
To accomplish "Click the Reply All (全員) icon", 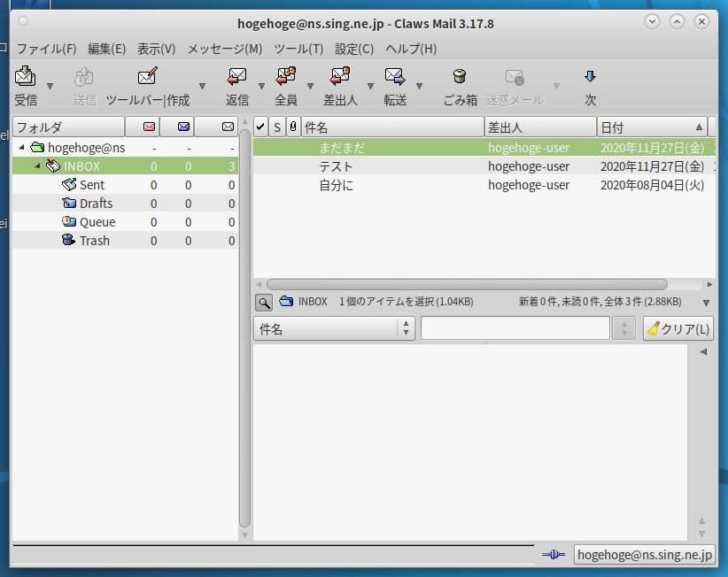I will pos(285,76).
